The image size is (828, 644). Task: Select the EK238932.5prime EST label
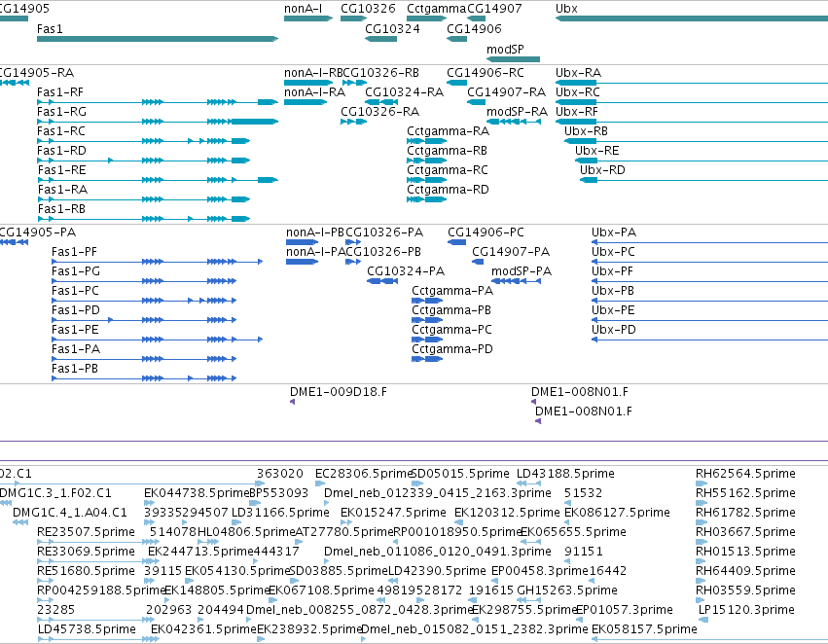pos(308,629)
